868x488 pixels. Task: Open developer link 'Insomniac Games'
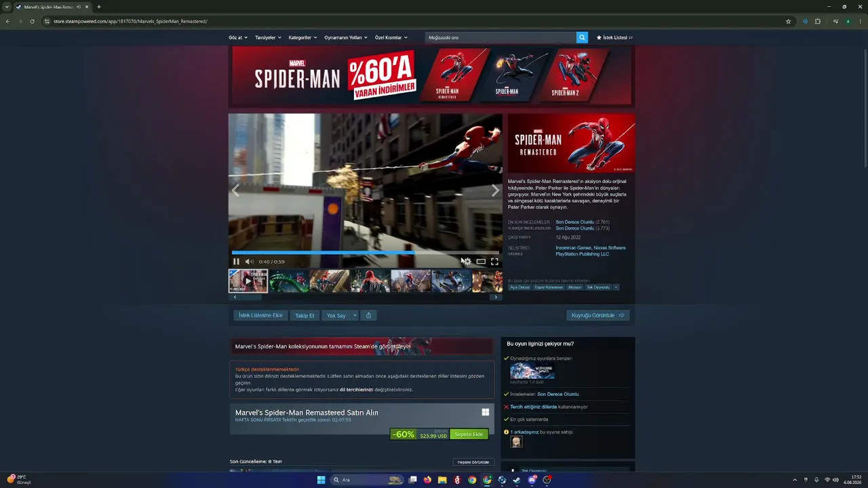(x=573, y=248)
